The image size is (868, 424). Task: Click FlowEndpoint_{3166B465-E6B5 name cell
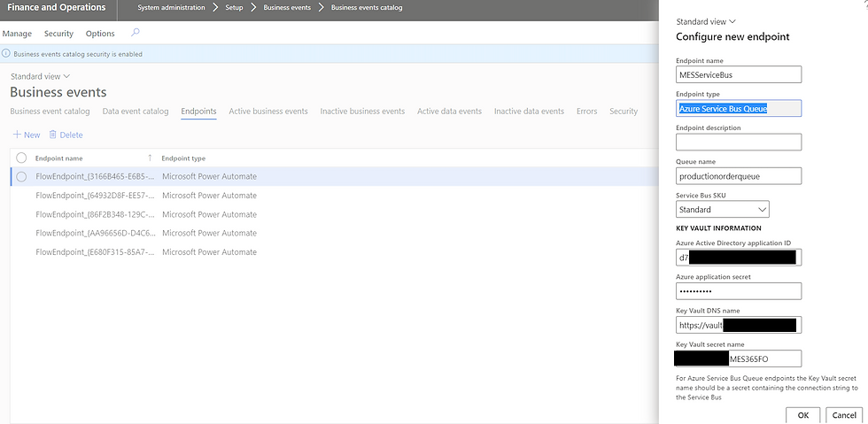click(96, 176)
